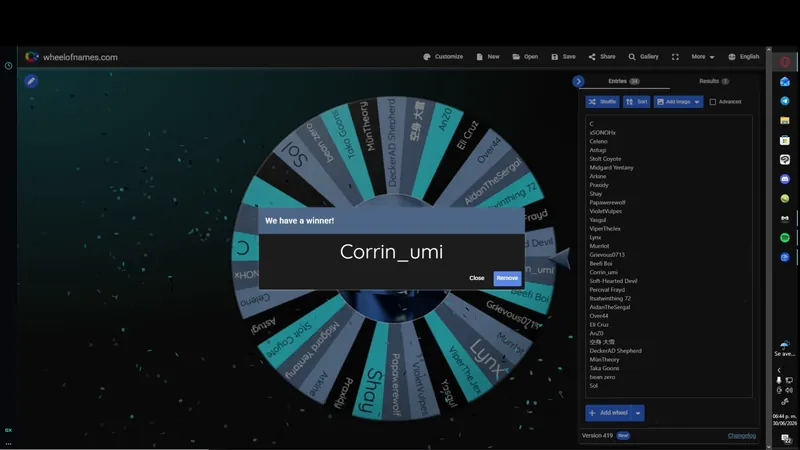The image size is (800, 450).
Task: Open File Explorer from taskbar
Action: (x=785, y=120)
